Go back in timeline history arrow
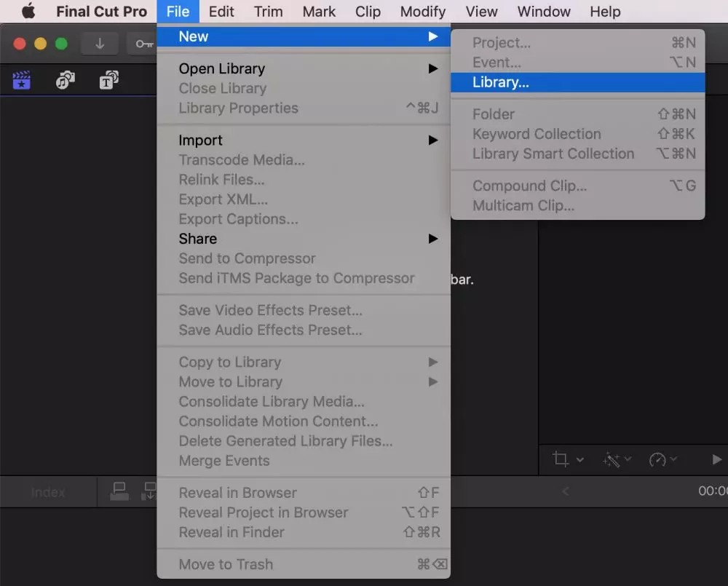 (565, 491)
